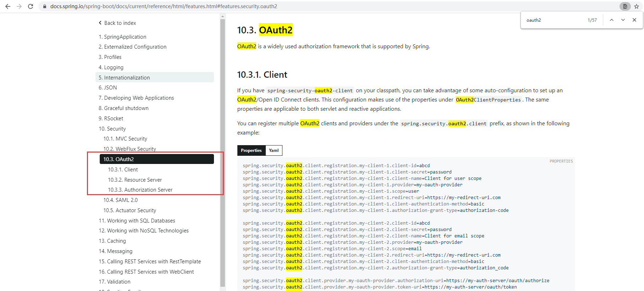Image resolution: width=644 pixels, height=291 pixels.
Task: Open 8. Graceful shutdown section
Action: (123, 108)
